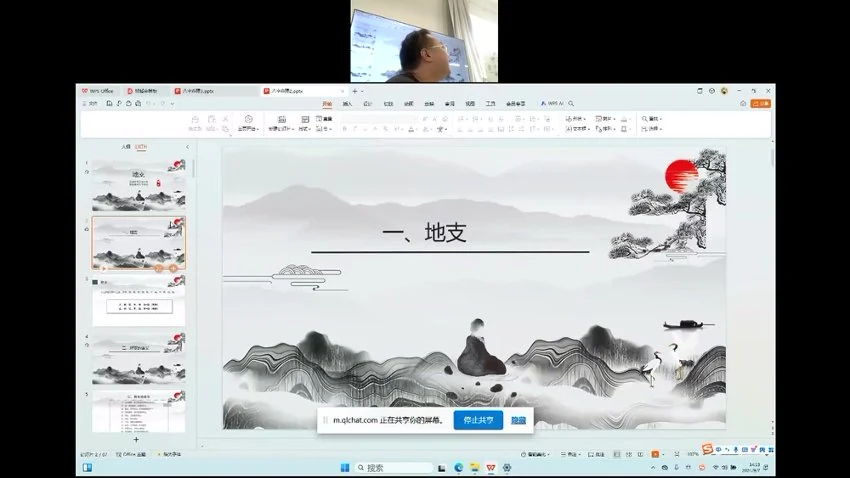Screen dimensions: 850x478
Task: Select slide 1 thumbnail titled 地支
Action: [139, 185]
